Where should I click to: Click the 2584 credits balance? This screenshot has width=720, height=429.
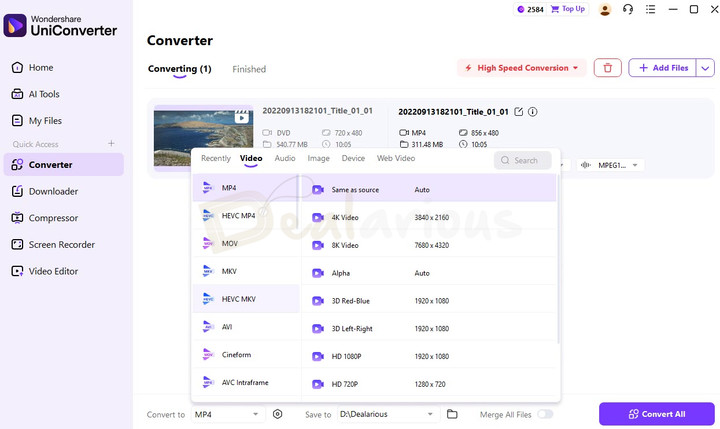[x=530, y=9]
